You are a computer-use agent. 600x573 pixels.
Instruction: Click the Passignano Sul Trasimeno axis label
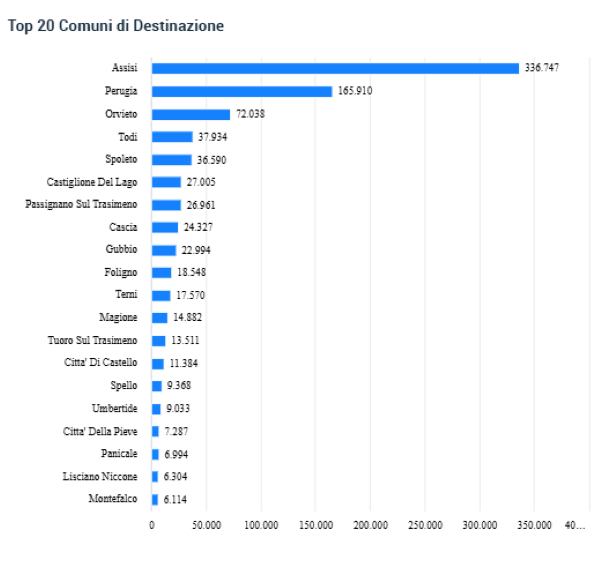pyautogui.click(x=81, y=204)
